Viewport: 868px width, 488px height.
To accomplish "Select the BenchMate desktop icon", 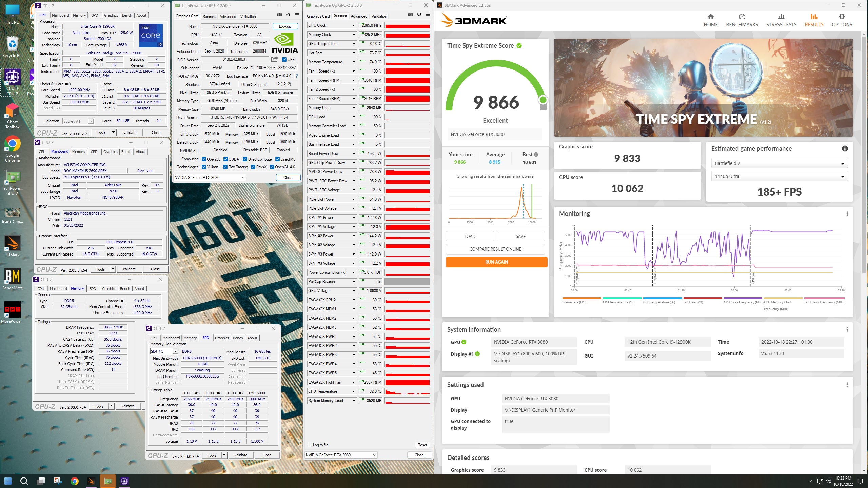I will coord(13,279).
